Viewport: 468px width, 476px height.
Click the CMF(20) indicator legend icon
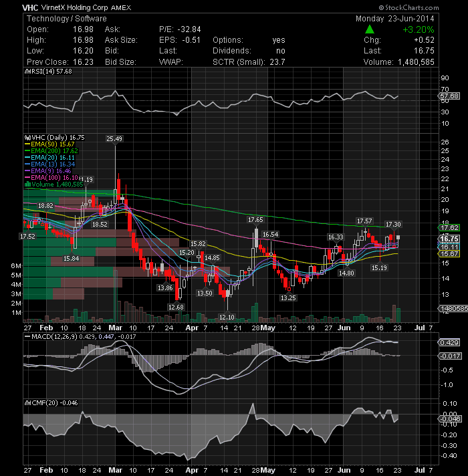coord(27,403)
